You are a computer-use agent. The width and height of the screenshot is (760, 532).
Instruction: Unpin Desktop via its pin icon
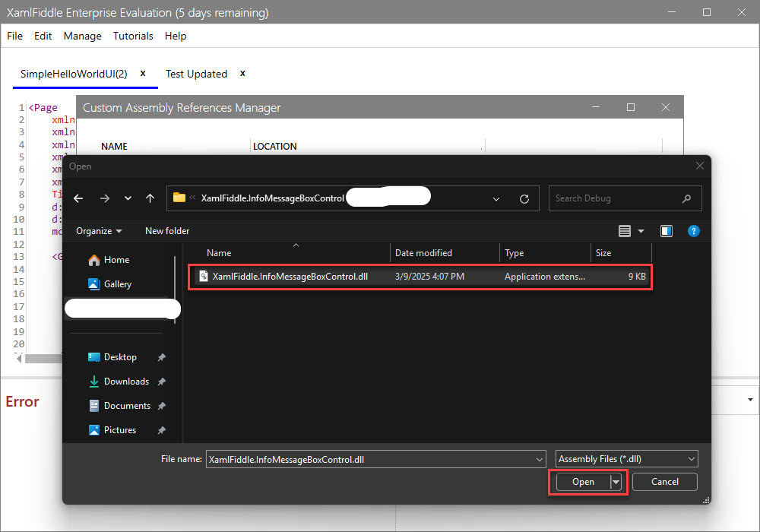pos(161,357)
